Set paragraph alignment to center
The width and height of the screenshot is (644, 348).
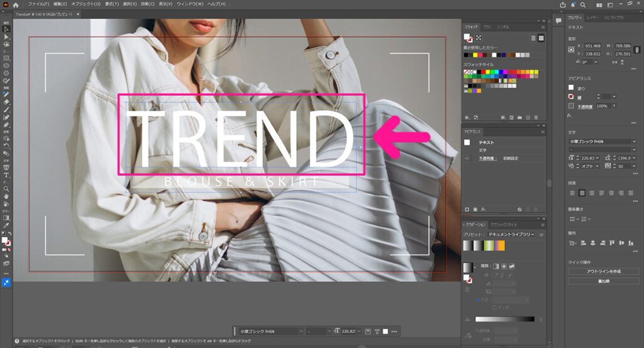coord(582,193)
